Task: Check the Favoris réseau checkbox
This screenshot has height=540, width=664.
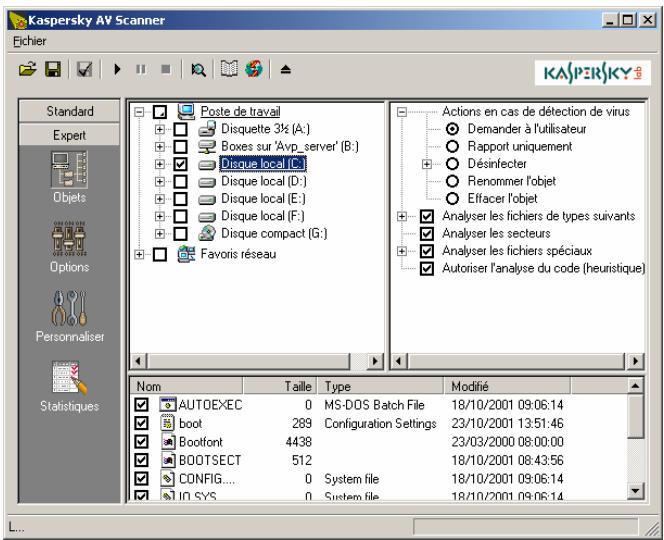Action: 160,254
